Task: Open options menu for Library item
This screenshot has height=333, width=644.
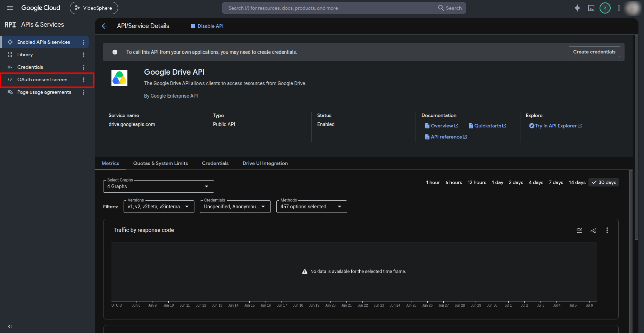Action: [84, 55]
